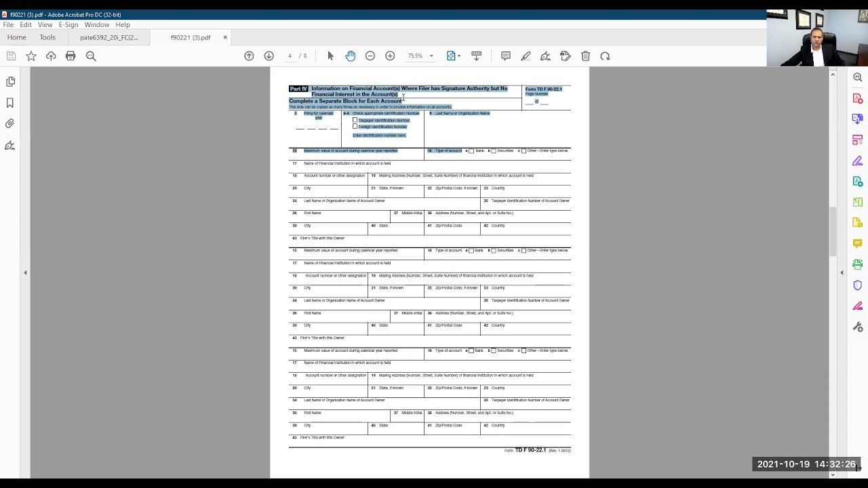Open the Signatures panel on left sidebar
868x488 pixels.
click(x=10, y=145)
